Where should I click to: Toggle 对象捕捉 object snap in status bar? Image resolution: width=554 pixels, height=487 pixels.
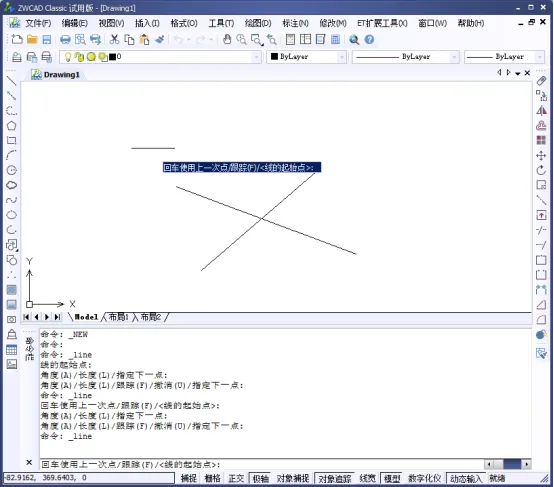click(x=293, y=479)
